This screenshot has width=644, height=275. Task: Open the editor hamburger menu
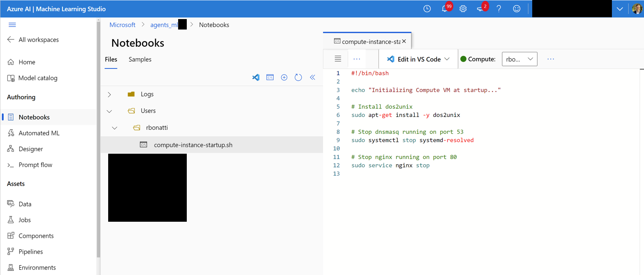click(338, 59)
